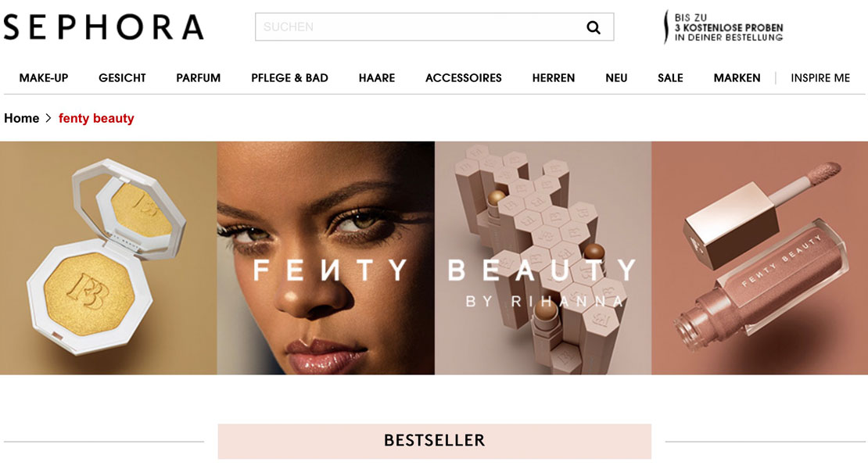Go to the Sale section
Screen dimensions: 868x469
pyautogui.click(x=670, y=78)
